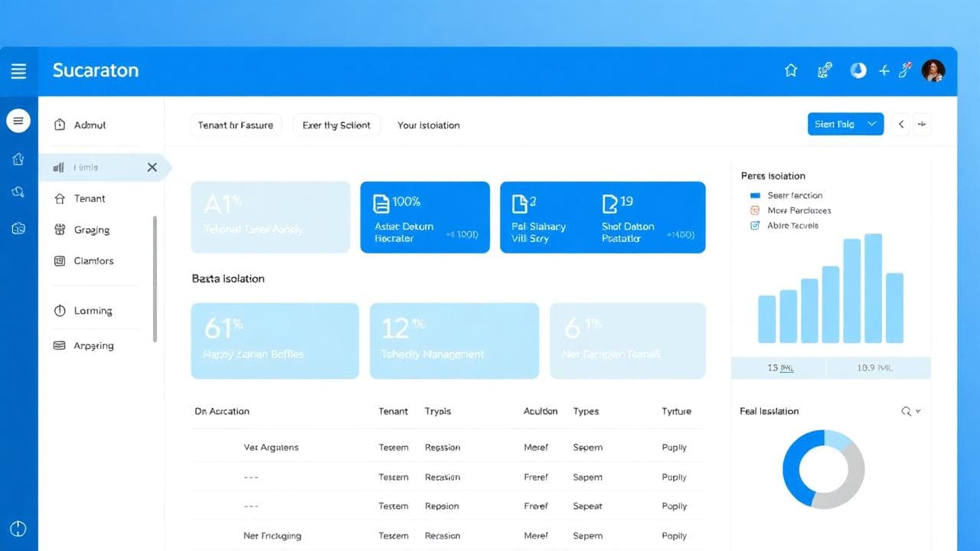Viewport: 980px width, 551px height.
Task: Click the hamburger menu icon in header
Action: tap(18, 71)
